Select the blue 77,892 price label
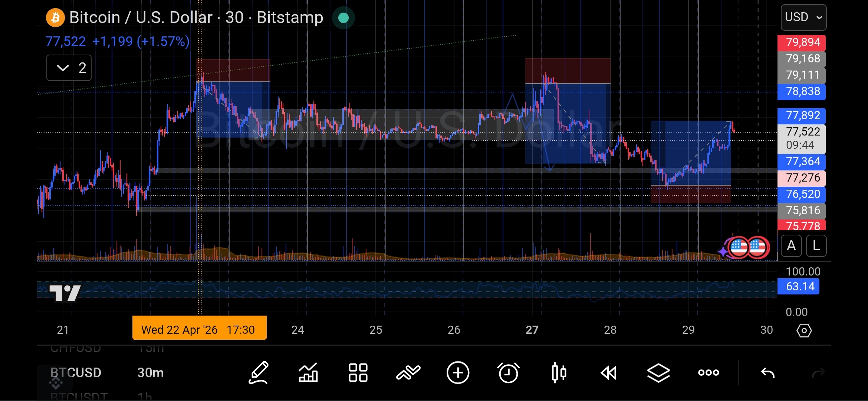Screen dimensions: 868x401 [x=802, y=115]
